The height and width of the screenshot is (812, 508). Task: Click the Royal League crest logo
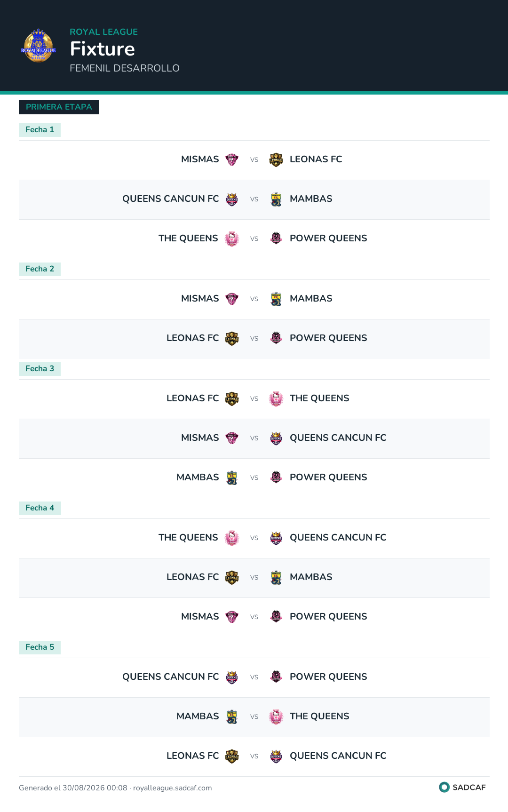pyautogui.click(x=39, y=46)
